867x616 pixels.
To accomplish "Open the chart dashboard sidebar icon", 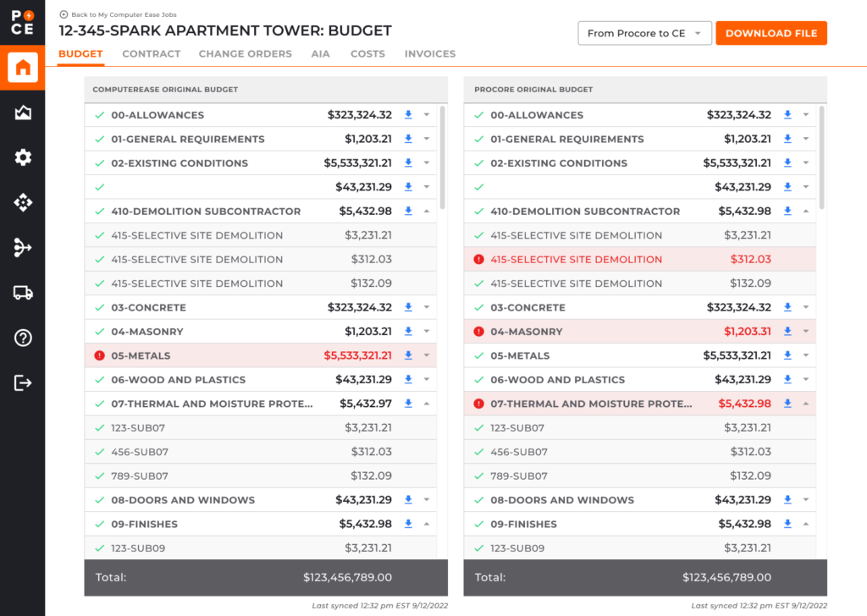I will (23, 113).
